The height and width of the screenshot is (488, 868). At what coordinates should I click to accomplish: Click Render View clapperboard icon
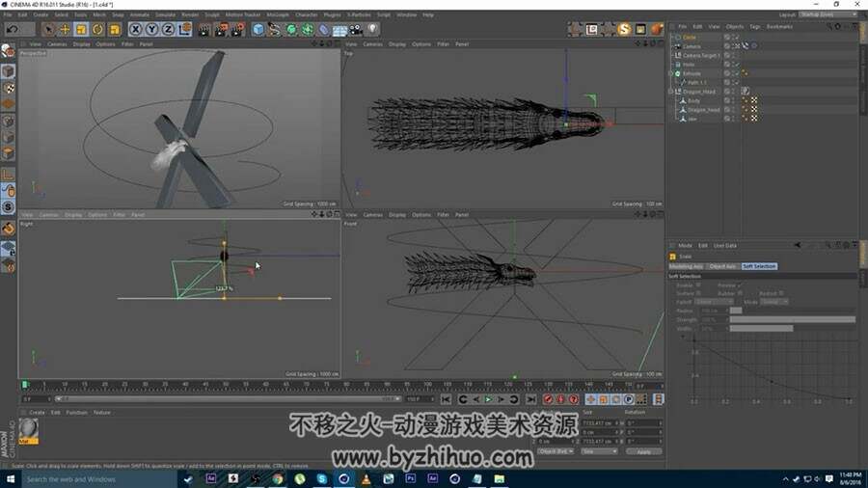pyautogui.click(x=204, y=29)
